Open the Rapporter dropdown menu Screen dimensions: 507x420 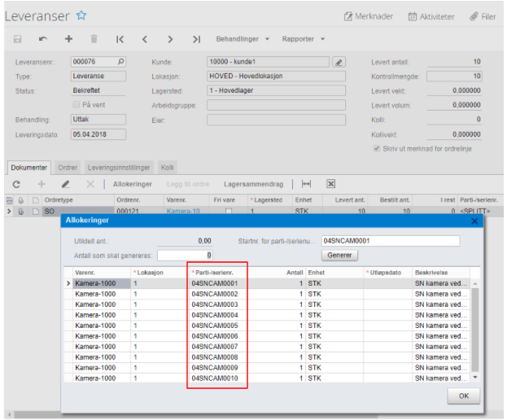pyautogui.click(x=303, y=39)
